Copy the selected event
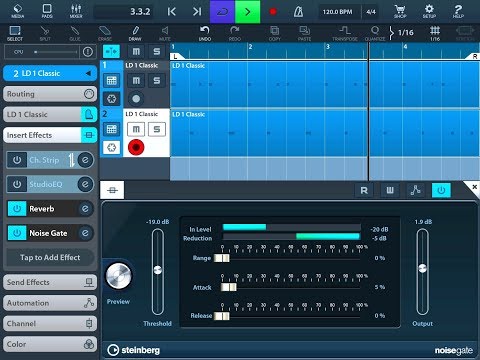The height and width of the screenshot is (360, 480). point(275,33)
